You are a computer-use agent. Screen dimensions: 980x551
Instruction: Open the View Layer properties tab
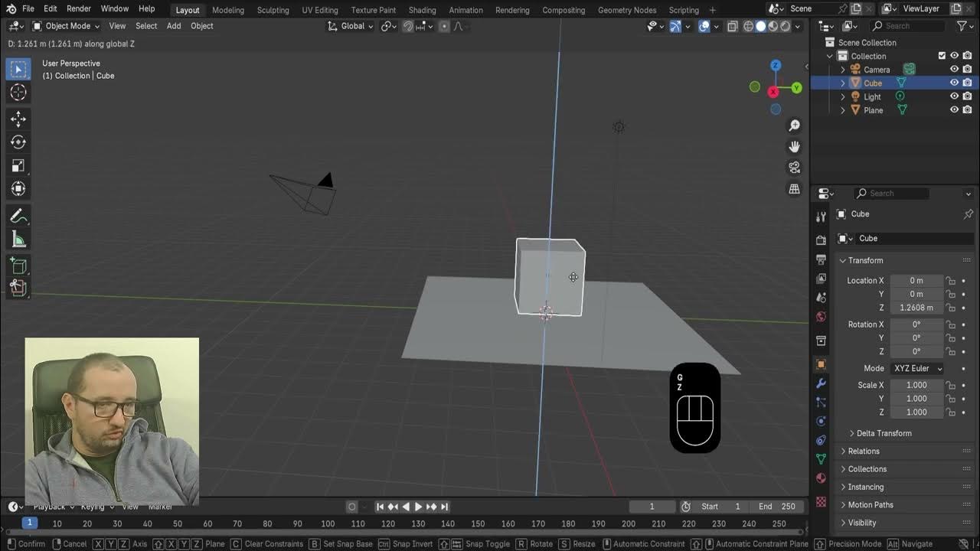[x=821, y=279]
